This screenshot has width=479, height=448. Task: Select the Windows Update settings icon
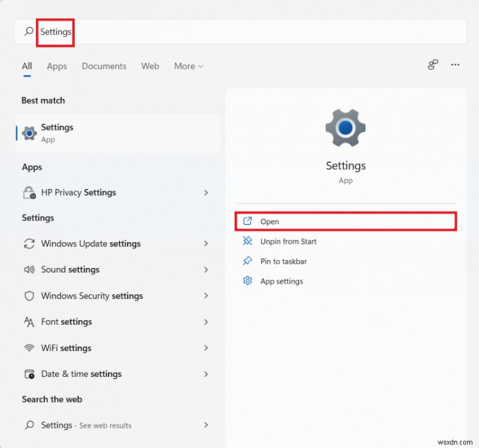28,243
